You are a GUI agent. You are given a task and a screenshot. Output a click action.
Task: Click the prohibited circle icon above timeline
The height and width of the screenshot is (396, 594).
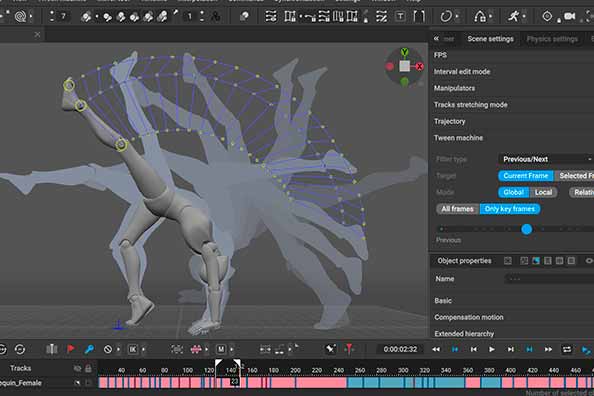108,349
